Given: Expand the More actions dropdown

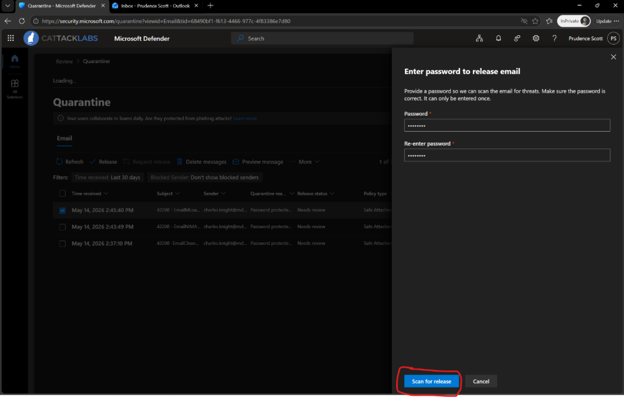Looking at the screenshot, I should click(306, 162).
